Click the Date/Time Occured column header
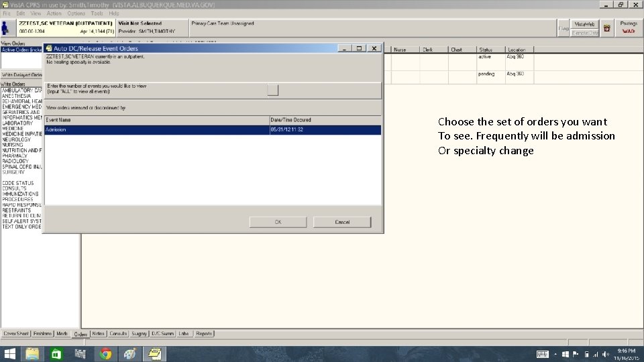 [325, 120]
